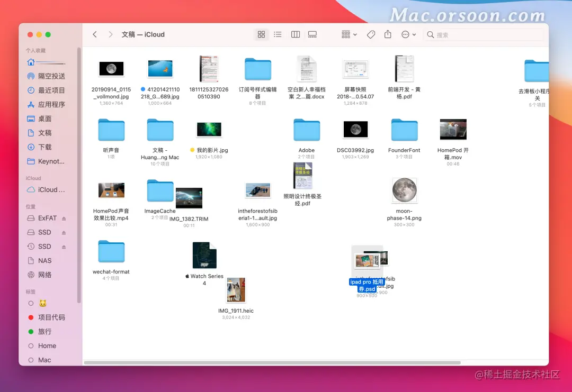The height and width of the screenshot is (392, 572).
Task: Eject the Time Machine SSD volume
Action: (64, 247)
